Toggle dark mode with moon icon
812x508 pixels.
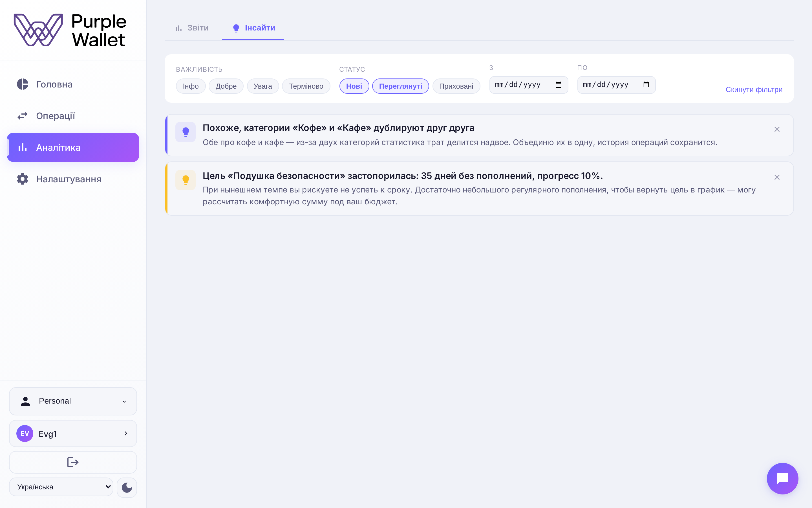127,487
